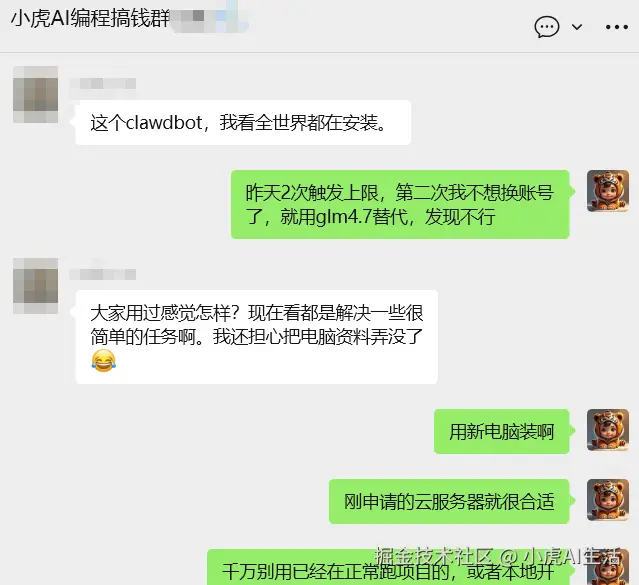Select green bubble about 昨天2次触发上限

400,204
